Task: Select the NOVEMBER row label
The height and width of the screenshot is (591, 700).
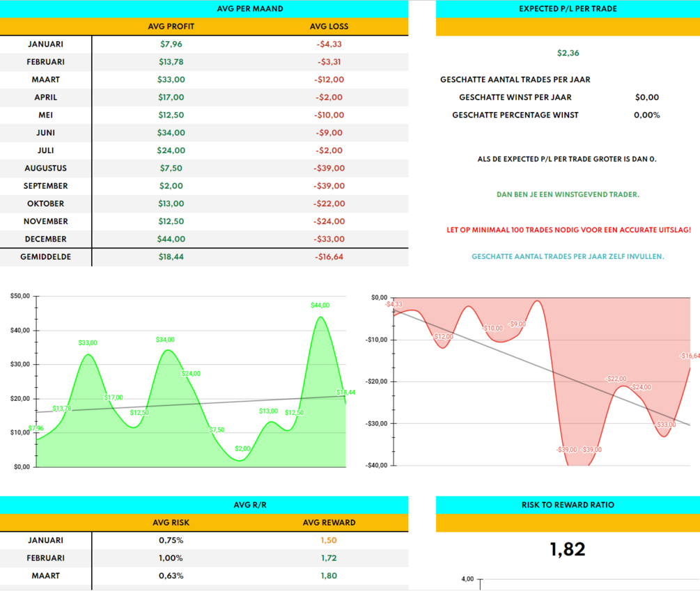Action: 45,221
